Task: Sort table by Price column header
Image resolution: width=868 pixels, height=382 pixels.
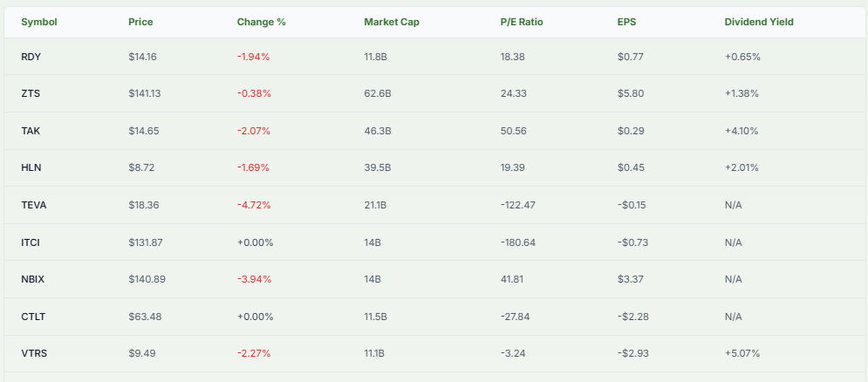Action: click(x=140, y=22)
